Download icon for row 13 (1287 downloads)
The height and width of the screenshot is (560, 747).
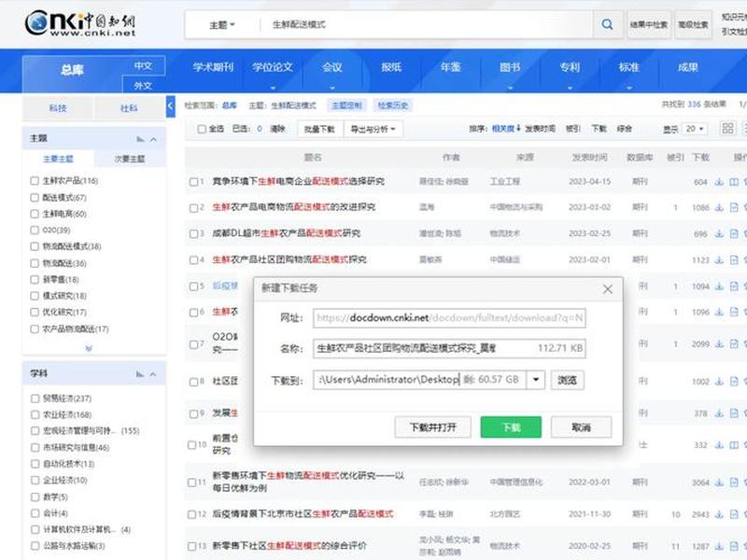pos(719,546)
